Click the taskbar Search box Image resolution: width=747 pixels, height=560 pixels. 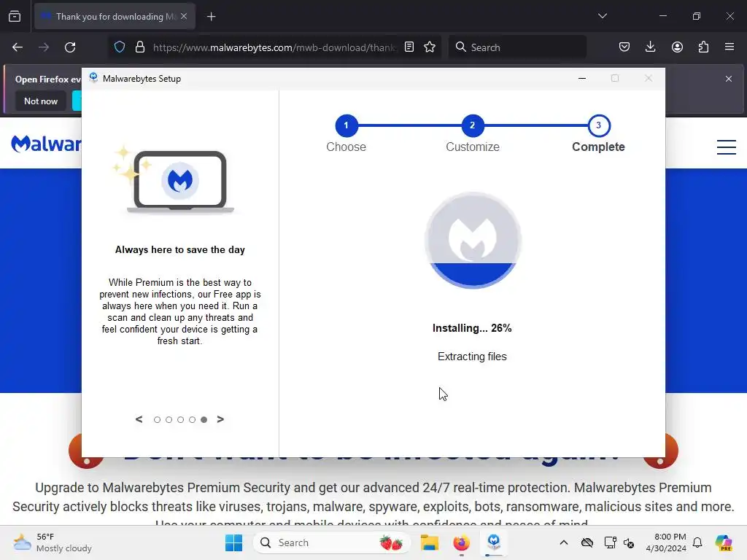point(332,542)
